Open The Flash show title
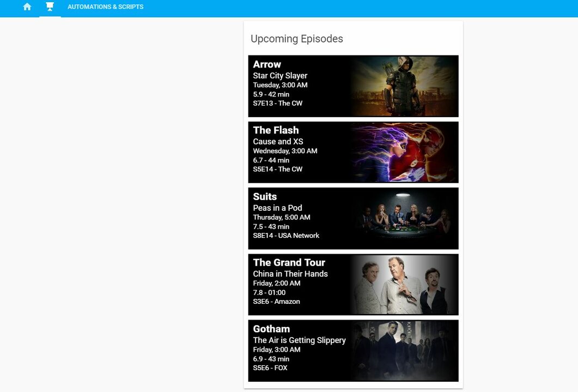Viewport: 578px width, 392px height. coord(276,131)
